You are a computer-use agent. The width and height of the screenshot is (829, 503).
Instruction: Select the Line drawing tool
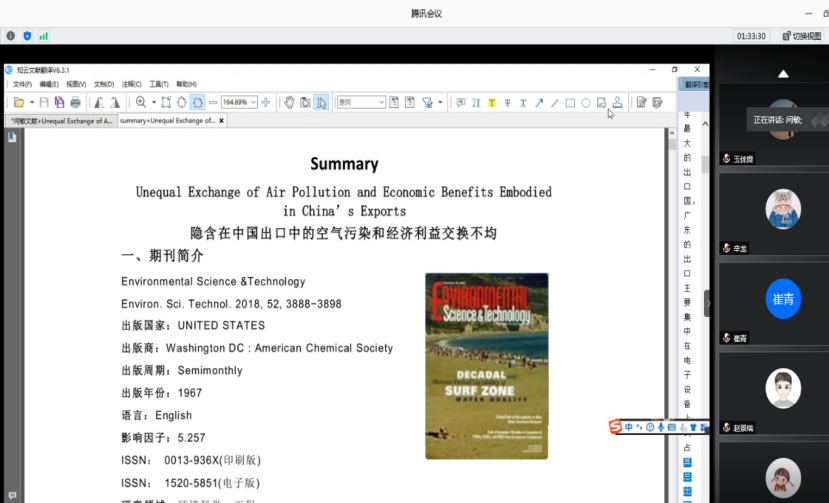pos(555,102)
